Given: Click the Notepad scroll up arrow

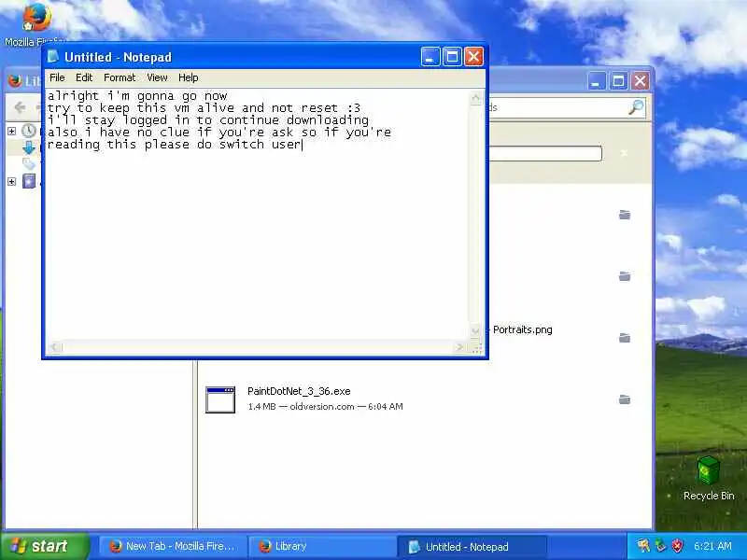Looking at the screenshot, I should point(475,98).
